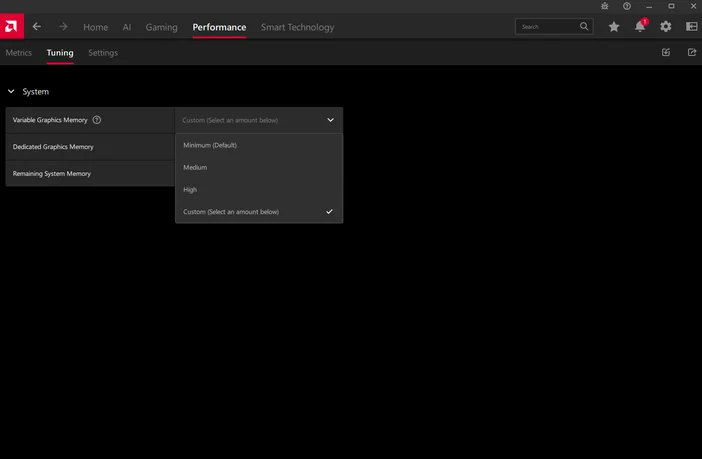Image resolution: width=702 pixels, height=459 pixels.
Task: Click the AMD logo icon
Action: click(x=10, y=27)
